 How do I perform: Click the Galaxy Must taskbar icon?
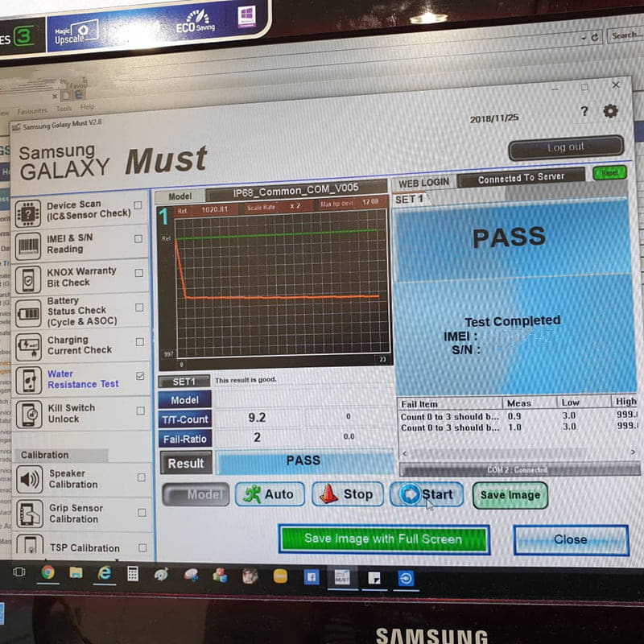tap(342, 577)
